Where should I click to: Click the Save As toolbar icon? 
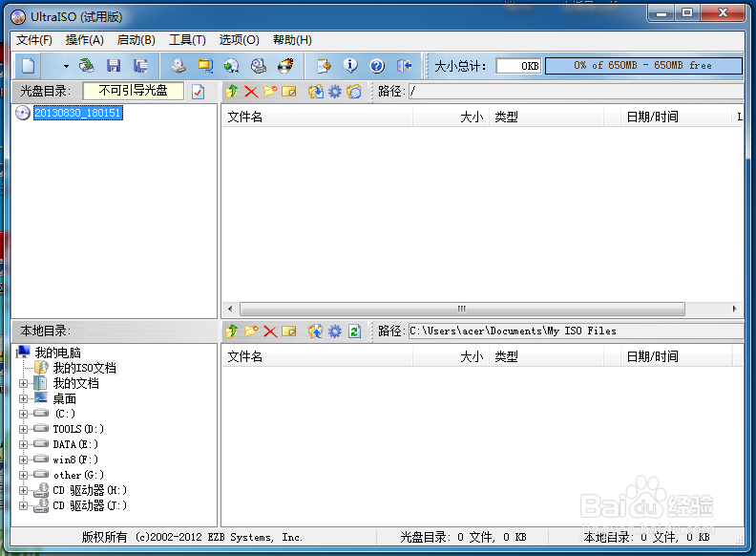(140, 66)
